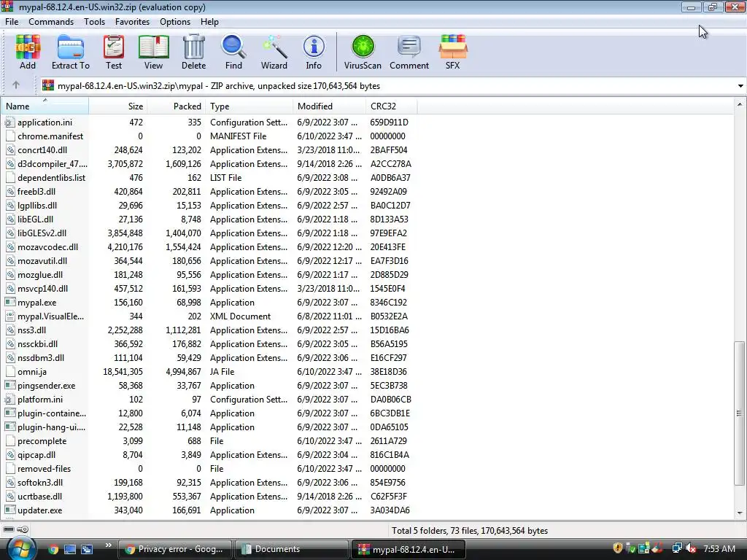Sort by the Name column header
This screenshot has width=747, height=560.
(x=44, y=106)
